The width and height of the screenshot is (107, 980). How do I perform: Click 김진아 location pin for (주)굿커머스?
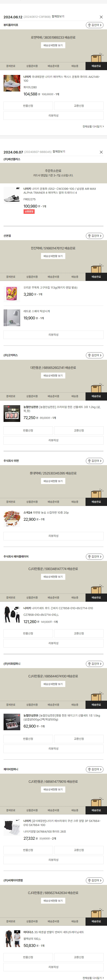click(x=94, y=355)
